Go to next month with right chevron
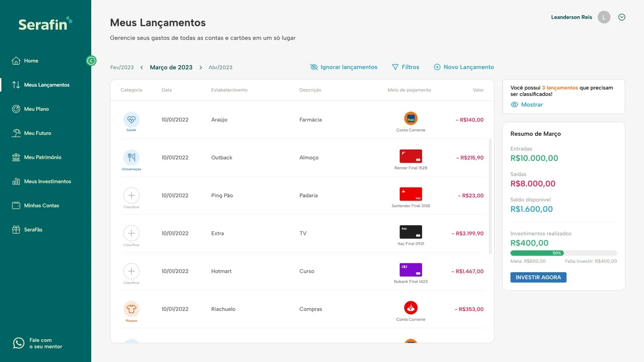 pos(201,67)
